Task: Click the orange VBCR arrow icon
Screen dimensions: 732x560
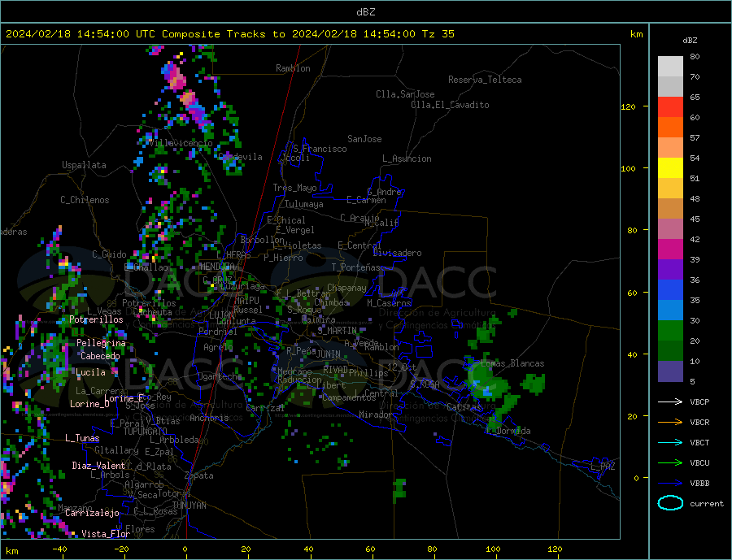Action: coord(670,423)
